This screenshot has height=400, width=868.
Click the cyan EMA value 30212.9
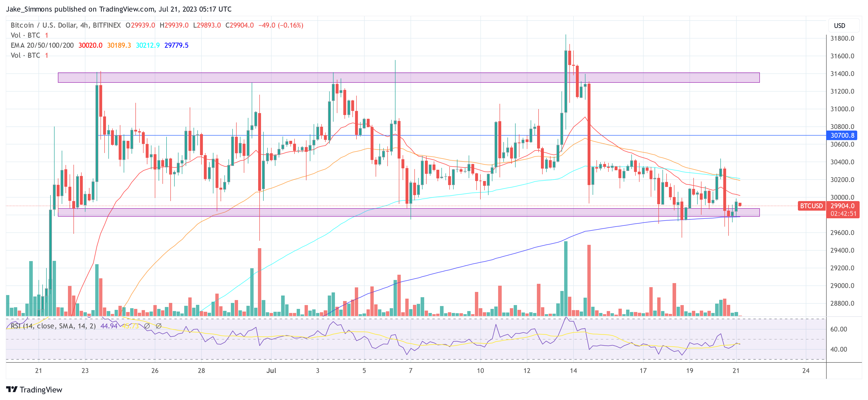click(x=148, y=45)
